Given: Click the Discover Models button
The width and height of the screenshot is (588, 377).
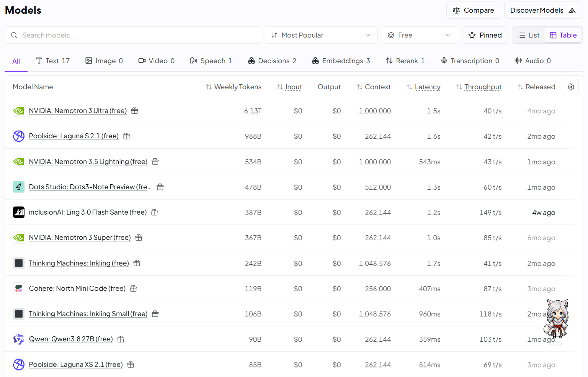Looking at the screenshot, I should 543,10.
